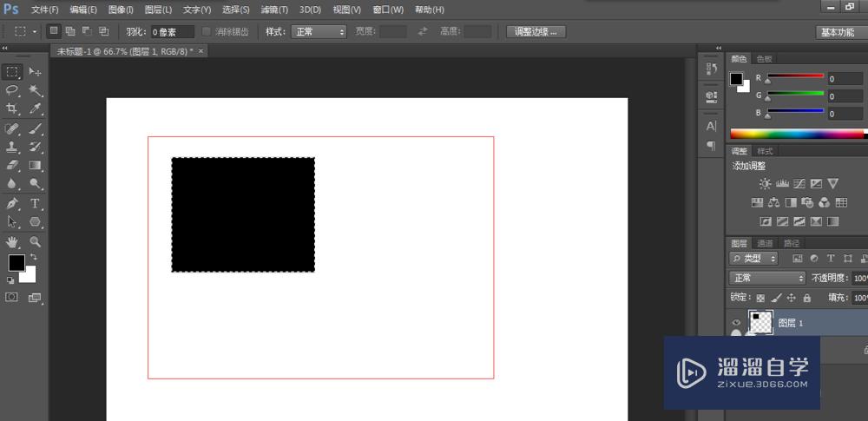Image resolution: width=868 pixels, height=421 pixels.
Task: Open the History panel icon
Action: coord(712,69)
